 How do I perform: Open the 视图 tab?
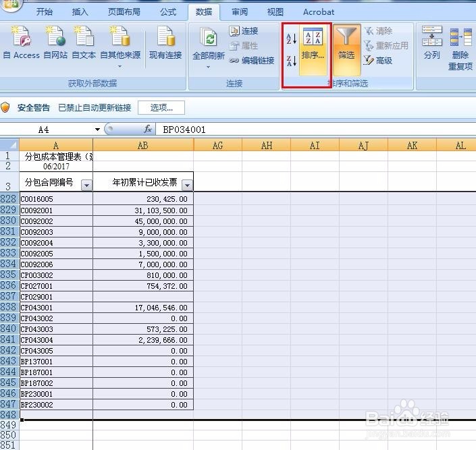click(x=275, y=12)
